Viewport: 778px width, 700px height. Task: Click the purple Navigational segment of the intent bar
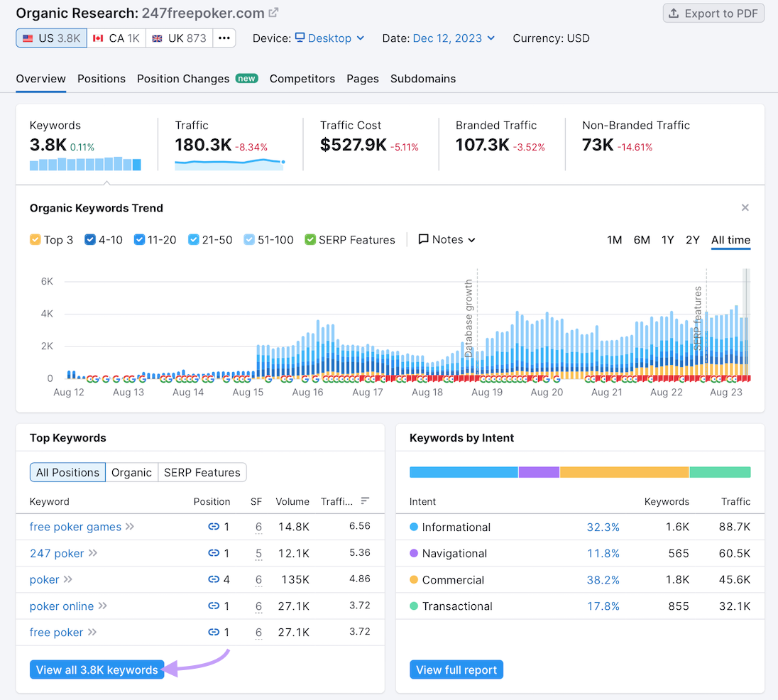pos(539,471)
